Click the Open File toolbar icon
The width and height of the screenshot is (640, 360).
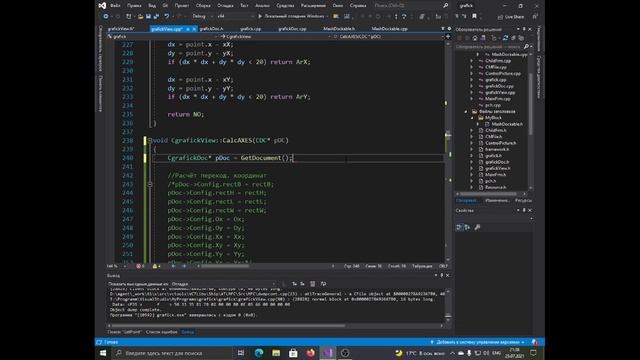coord(140,16)
